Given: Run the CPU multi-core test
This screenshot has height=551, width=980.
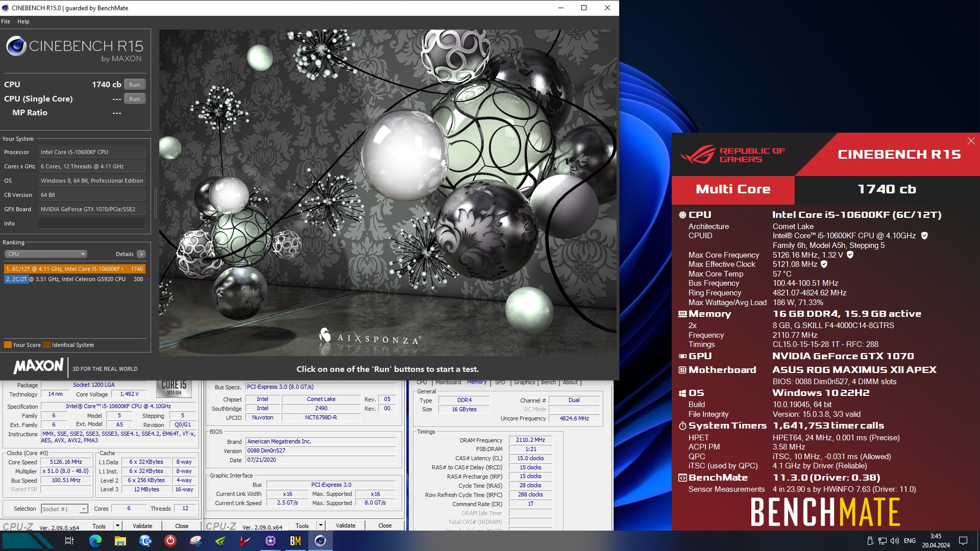Looking at the screenshot, I should tap(134, 85).
